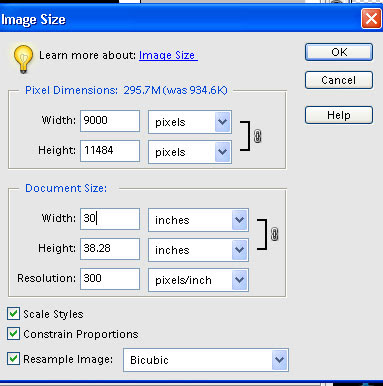Click the pixel Width field showing 9000
The image size is (383, 386).
110,121
